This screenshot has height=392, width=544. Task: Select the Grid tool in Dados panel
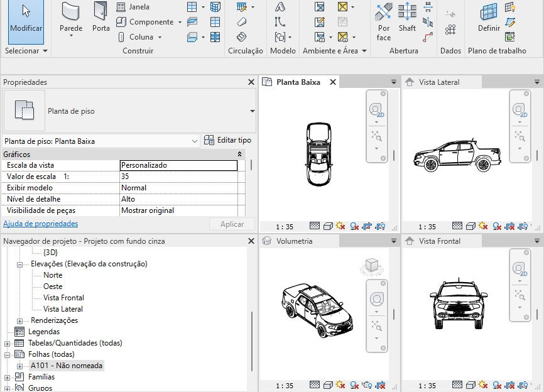(450, 30)
